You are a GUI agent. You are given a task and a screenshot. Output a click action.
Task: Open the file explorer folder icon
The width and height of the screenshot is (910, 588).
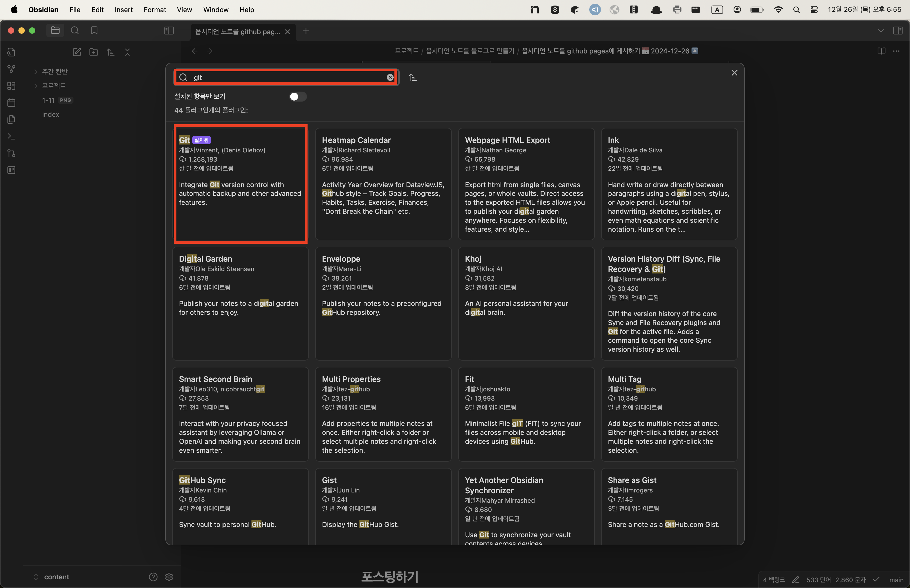coord(55,31)
